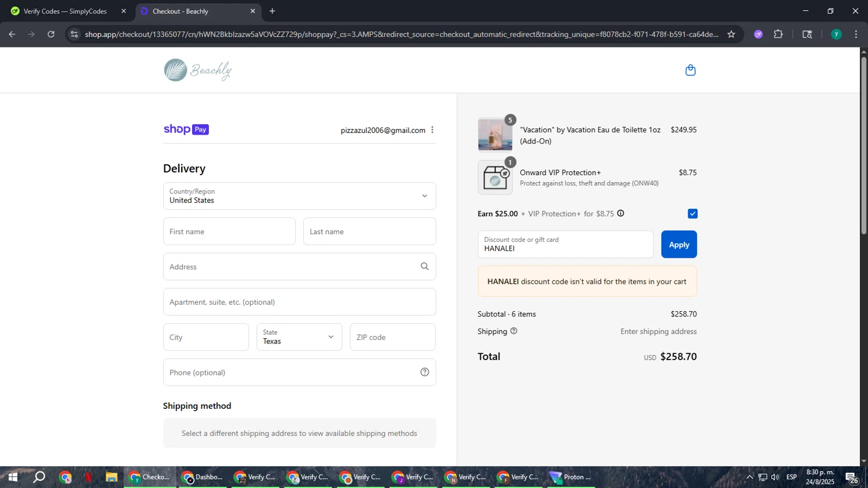Viewport: 868px width, 488px height.
Task: Click the pizzazul2006@gmail.com email text
Action: point(383,130)
